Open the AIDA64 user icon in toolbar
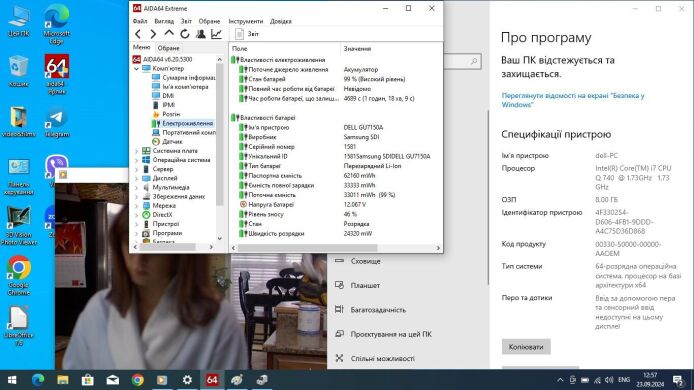Viewport: 694px width, 390px height. [x=200, y=34]
